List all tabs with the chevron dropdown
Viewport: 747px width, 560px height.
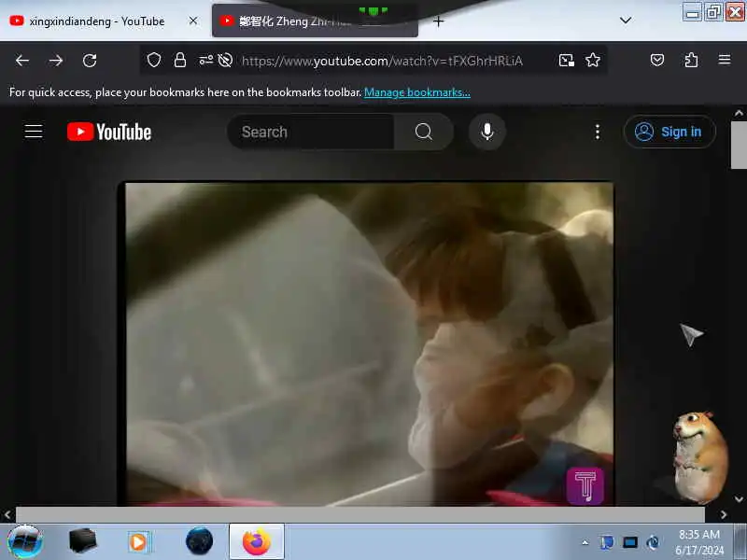click(626, 20)
